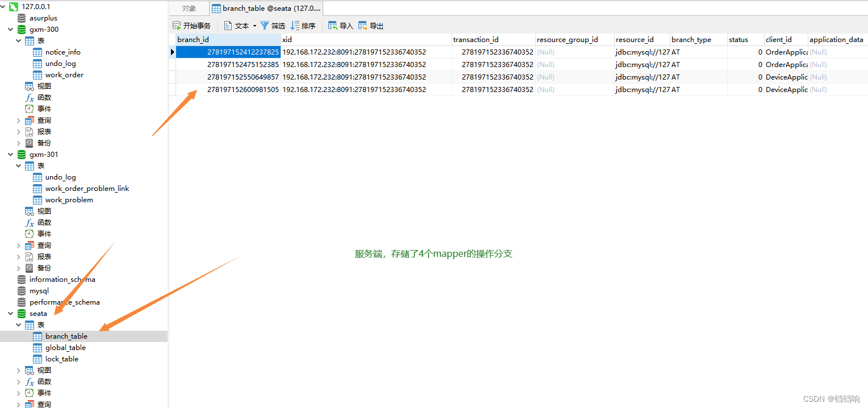
Task: Collapse the gxm-301 database node
Action: [x=11, y=155]
